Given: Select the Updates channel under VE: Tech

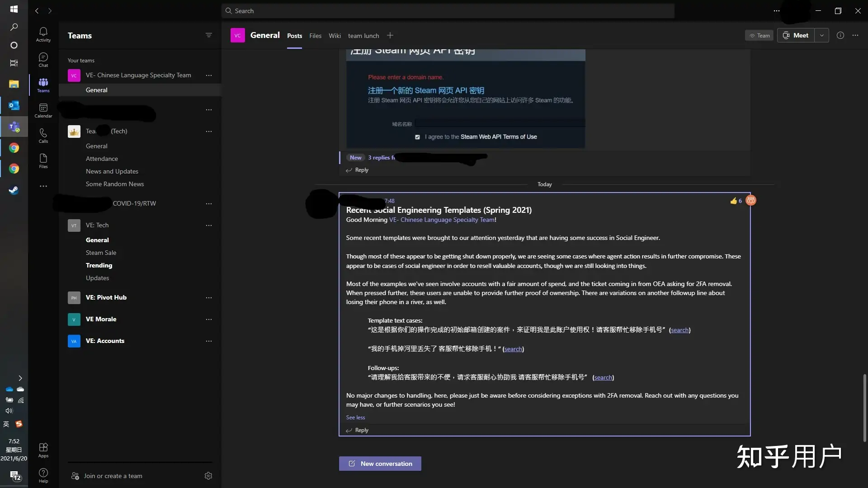Looking at the screenshot, I should point(97,278).
